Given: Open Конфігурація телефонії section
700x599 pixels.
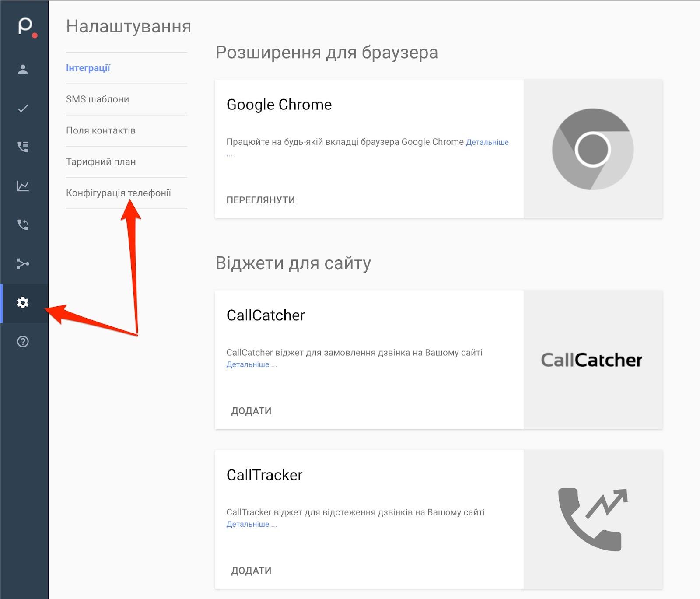Looking at the screenshot, I should (119, 193).
